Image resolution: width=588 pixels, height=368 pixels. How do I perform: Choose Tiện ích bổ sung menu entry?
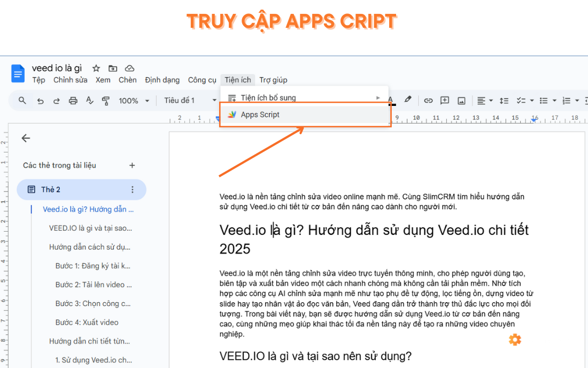click(x=305, y=98)
